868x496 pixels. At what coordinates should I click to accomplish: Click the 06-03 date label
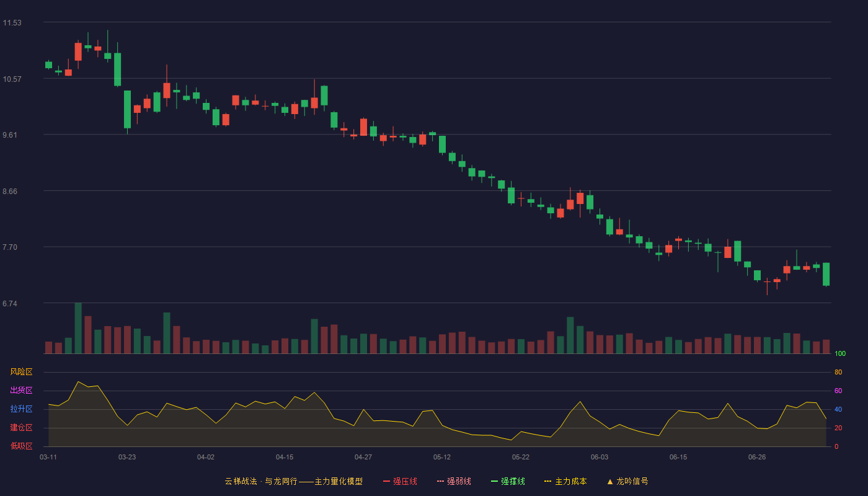click(x=600, y=457)
